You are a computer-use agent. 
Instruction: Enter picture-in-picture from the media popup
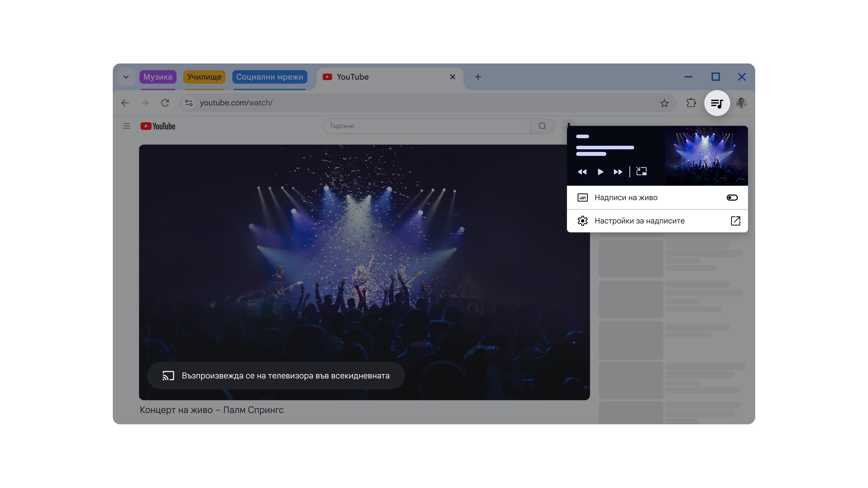pos(641,172)
